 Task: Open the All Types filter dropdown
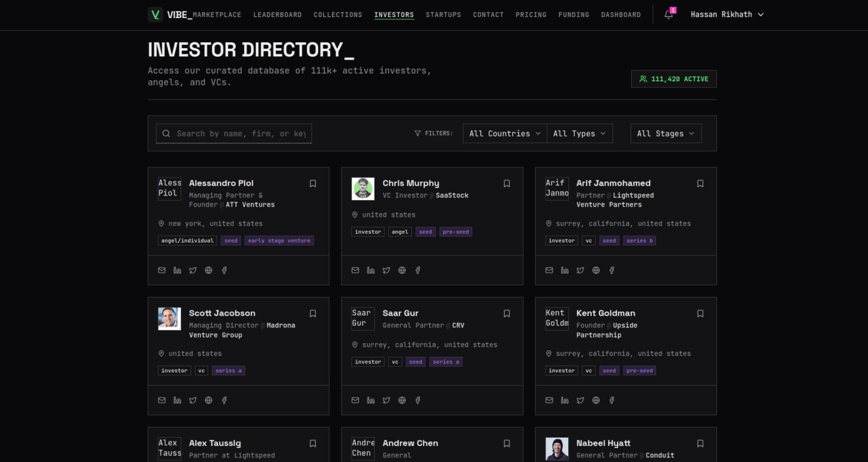(579, 133)
